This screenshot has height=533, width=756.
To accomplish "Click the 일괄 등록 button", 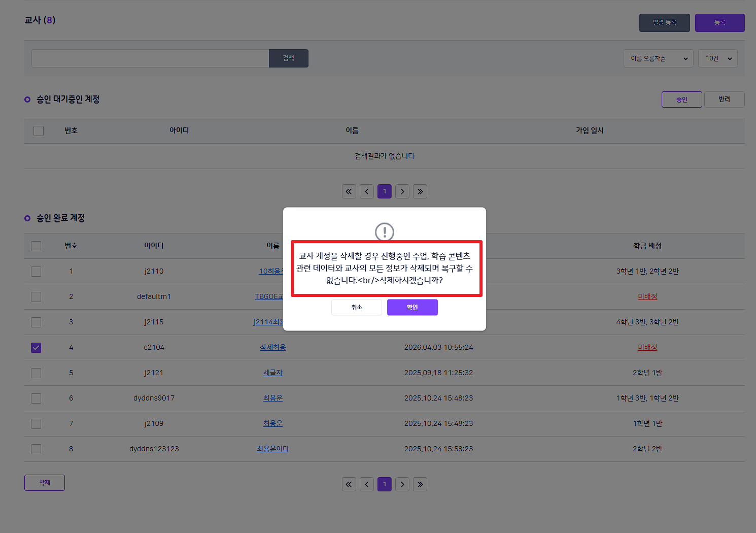I will click(664, 23).
